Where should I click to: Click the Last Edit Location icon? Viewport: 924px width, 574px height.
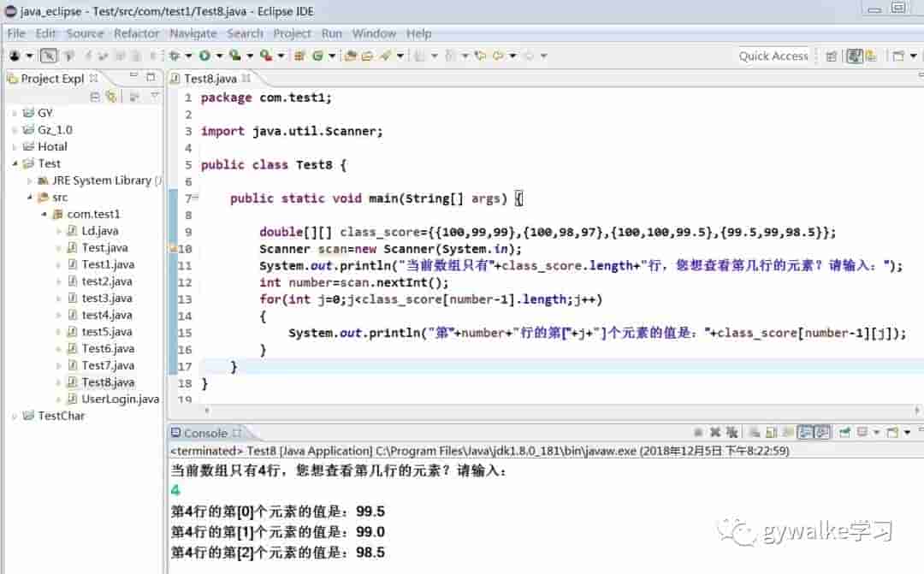[481, 56]
